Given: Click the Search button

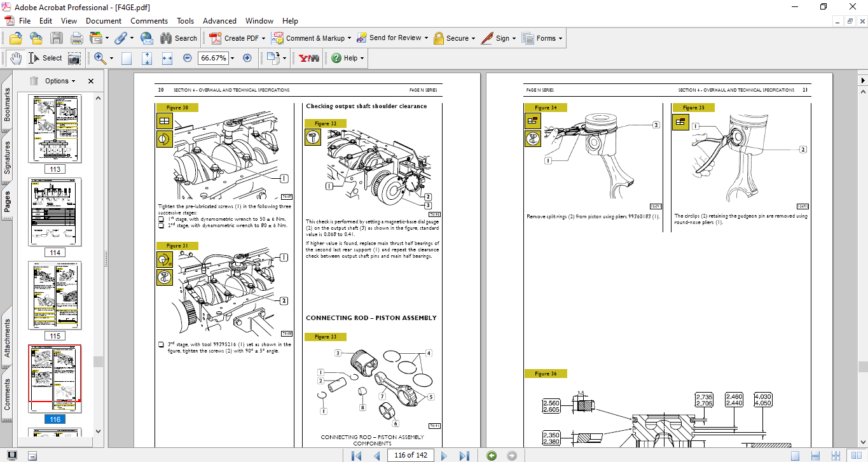Looking at the screenshot, I should (179, 38).
